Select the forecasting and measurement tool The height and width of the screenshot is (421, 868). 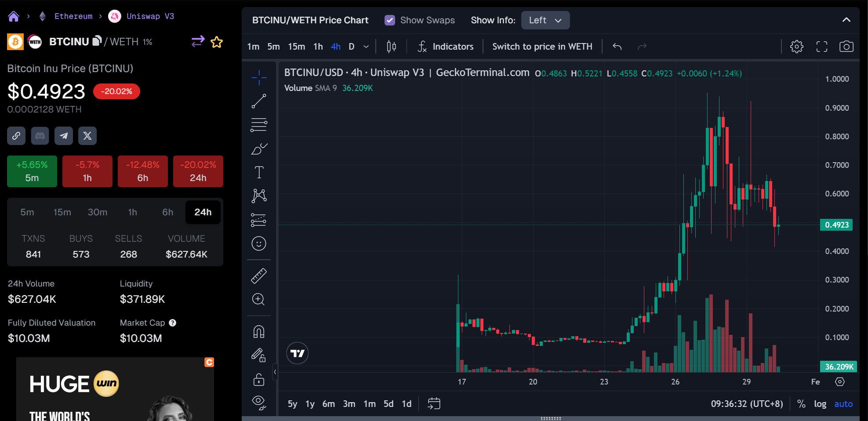pos(259,220)
